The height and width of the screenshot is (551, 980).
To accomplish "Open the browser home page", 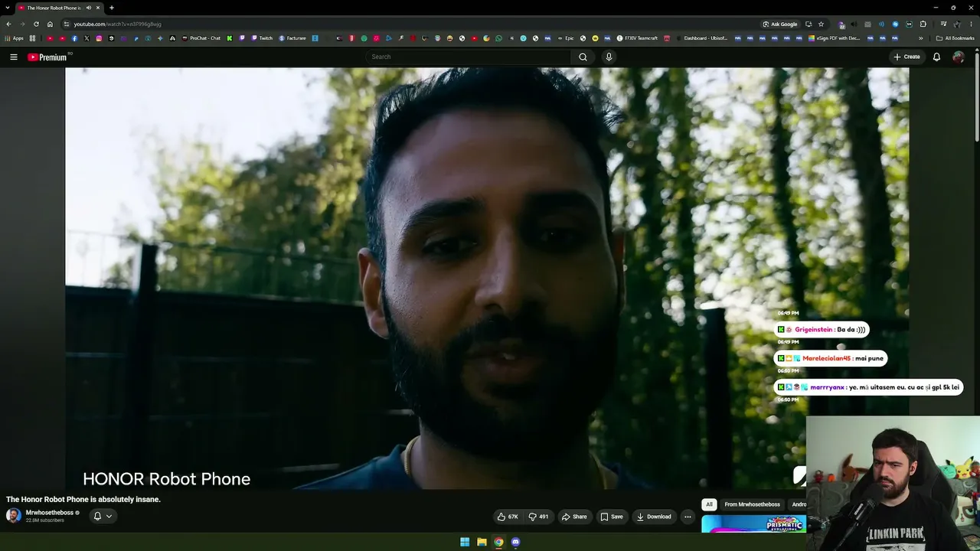I will coord(50,24).
